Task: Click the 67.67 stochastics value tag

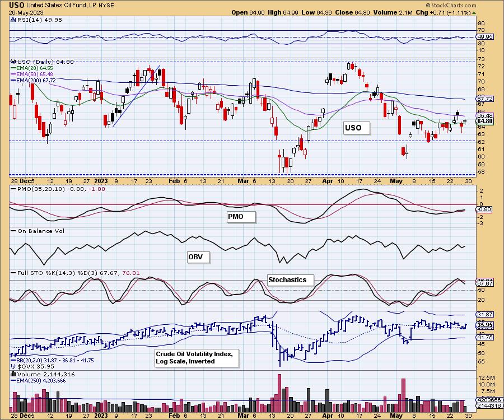Action: [x=485, y=284]
